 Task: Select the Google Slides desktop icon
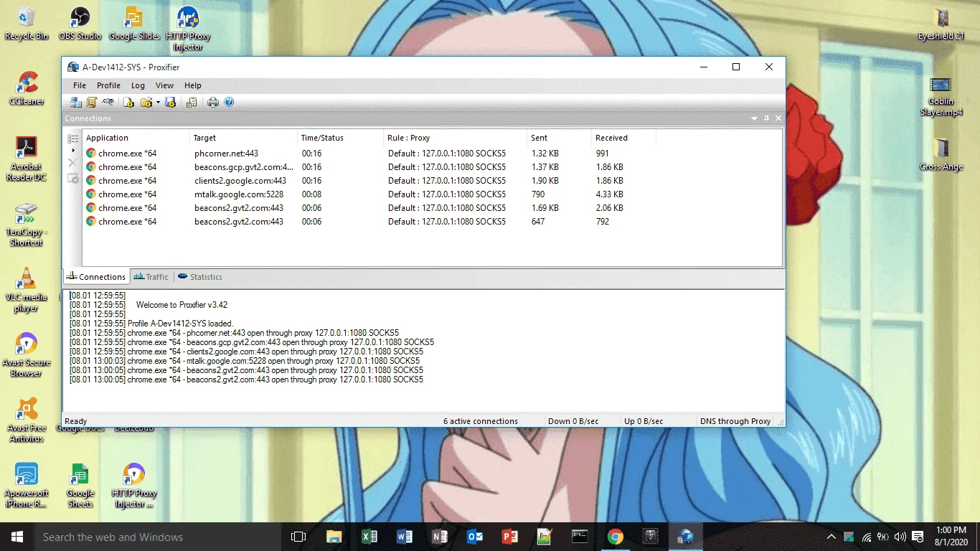[x=134, y=24]
